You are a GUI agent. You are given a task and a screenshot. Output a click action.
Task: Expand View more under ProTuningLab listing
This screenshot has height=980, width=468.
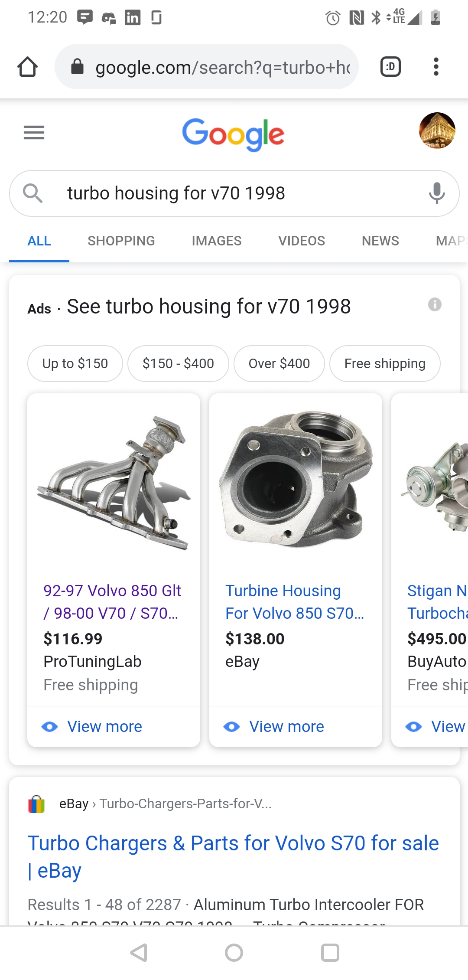pos(104,726)
